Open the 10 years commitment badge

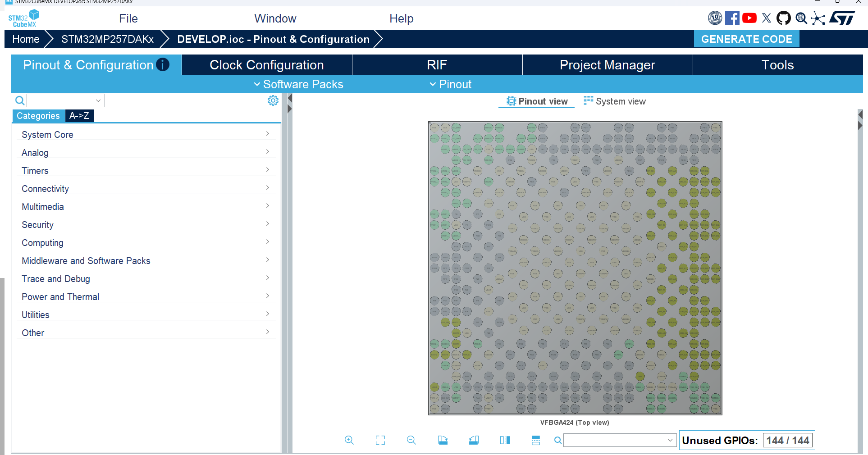(715, 18)
